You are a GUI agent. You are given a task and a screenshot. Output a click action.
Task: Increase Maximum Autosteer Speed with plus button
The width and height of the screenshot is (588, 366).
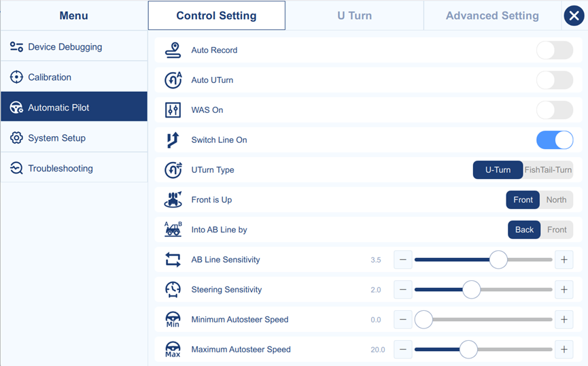tap(564, 350)
